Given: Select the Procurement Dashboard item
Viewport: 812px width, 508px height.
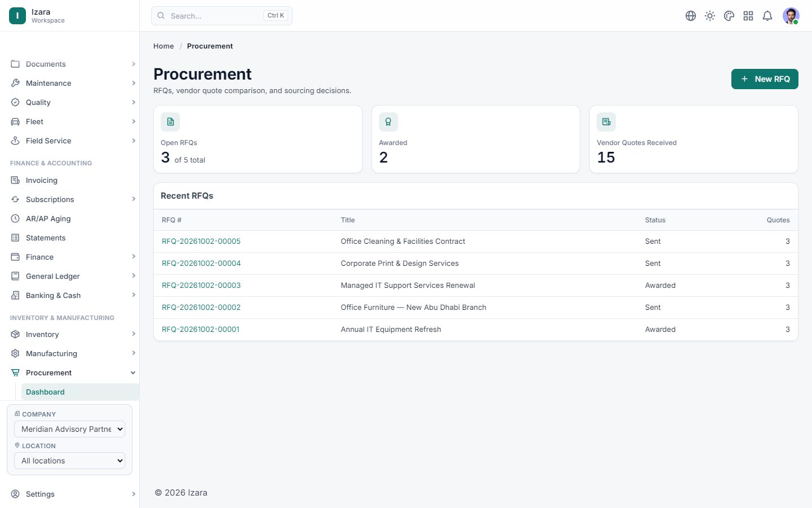Looking at the screenshot, I should point(80,392).
